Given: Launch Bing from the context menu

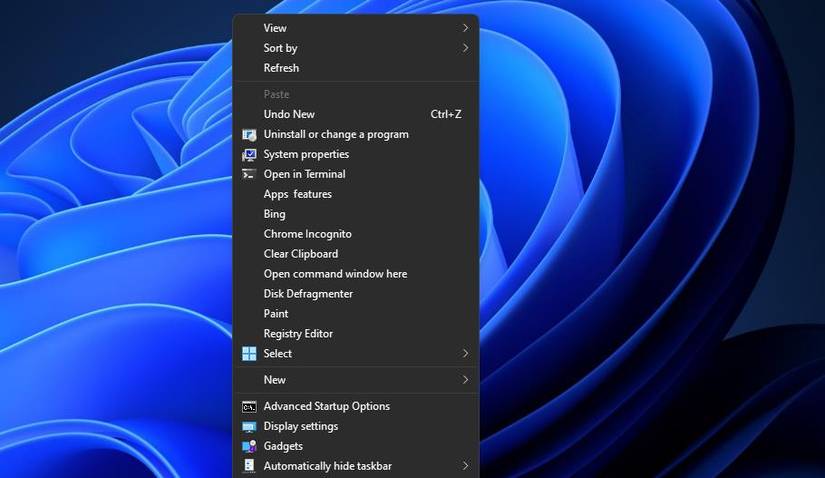Looking at the screenshot, I should tap(356, 214).
